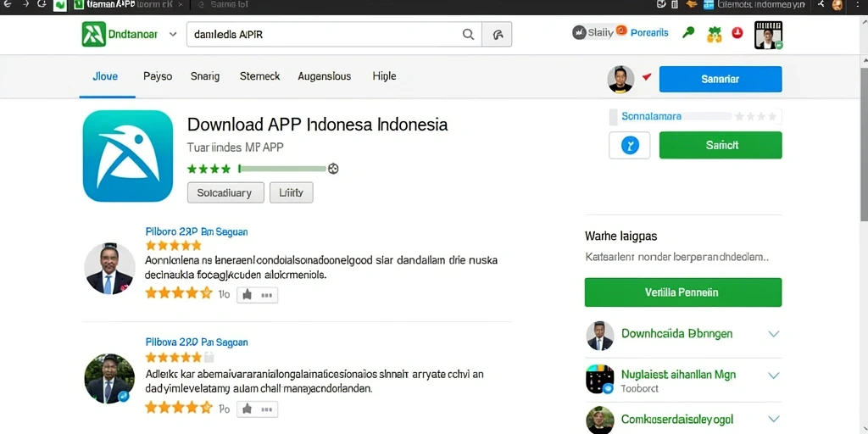
Task: Click the thumbs-up icon on second review
Action: [247, 409]
